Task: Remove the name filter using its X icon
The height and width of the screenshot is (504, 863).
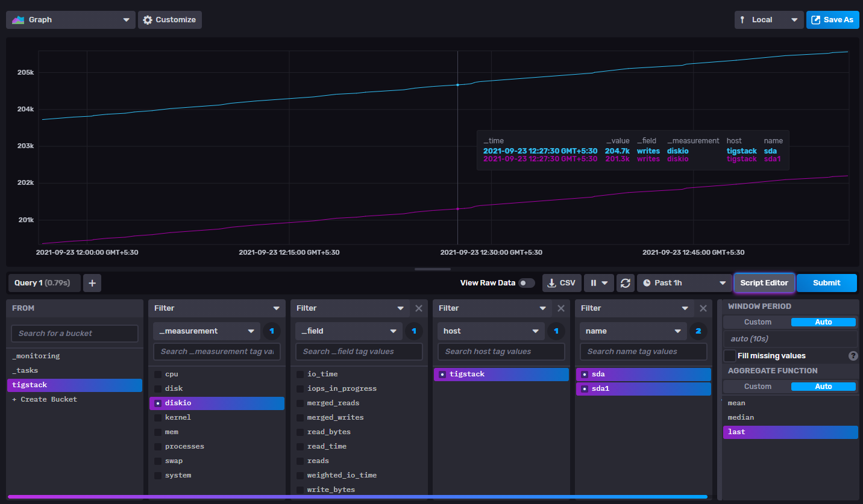Action: tap(703, 308)
